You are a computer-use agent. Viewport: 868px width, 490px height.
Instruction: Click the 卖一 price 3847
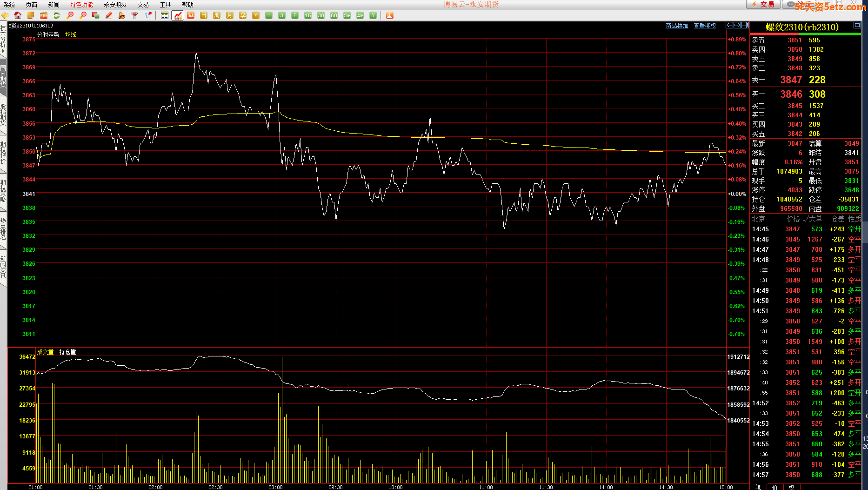pyautogui.click(x=791, y=80)
